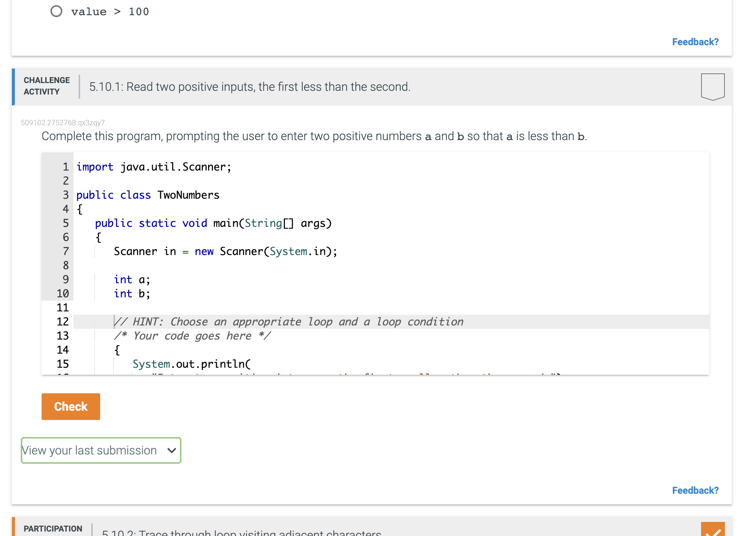Click the "Scanner in = new Scanner" line
This screenshot has width=756, height=536.
pos(226,251)
